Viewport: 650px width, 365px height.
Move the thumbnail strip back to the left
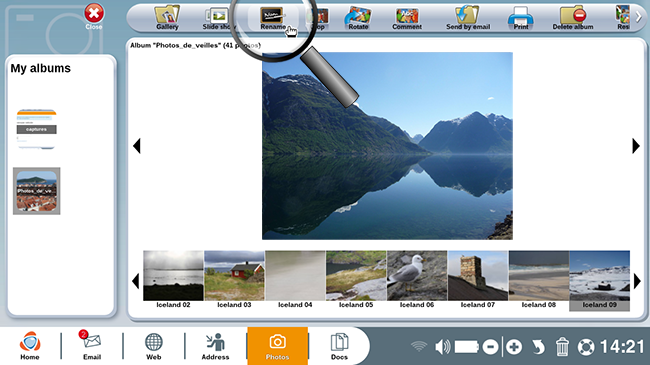tap(136, 281)
